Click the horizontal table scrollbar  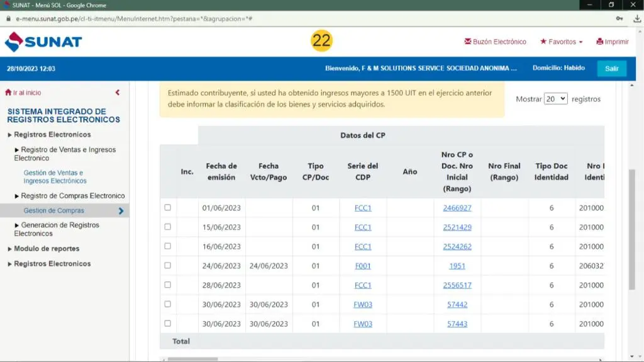(x=192, y=359)
